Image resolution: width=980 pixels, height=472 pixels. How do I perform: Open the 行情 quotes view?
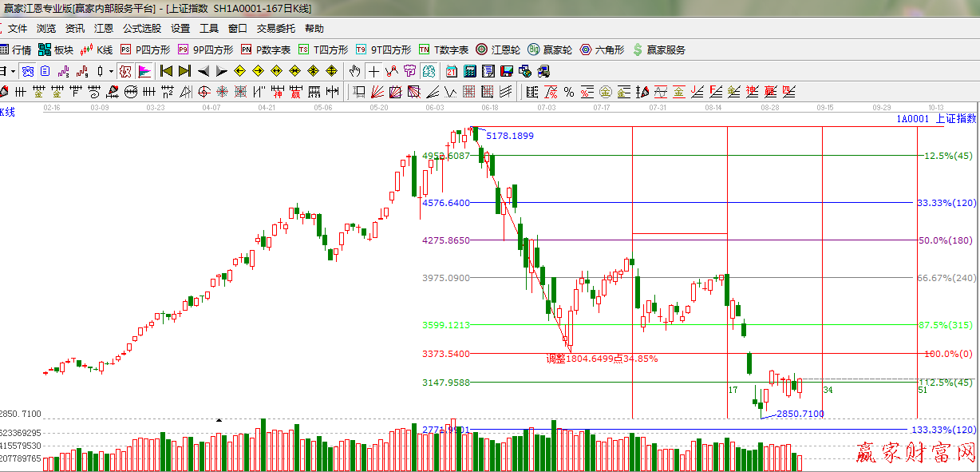point(16,50)
